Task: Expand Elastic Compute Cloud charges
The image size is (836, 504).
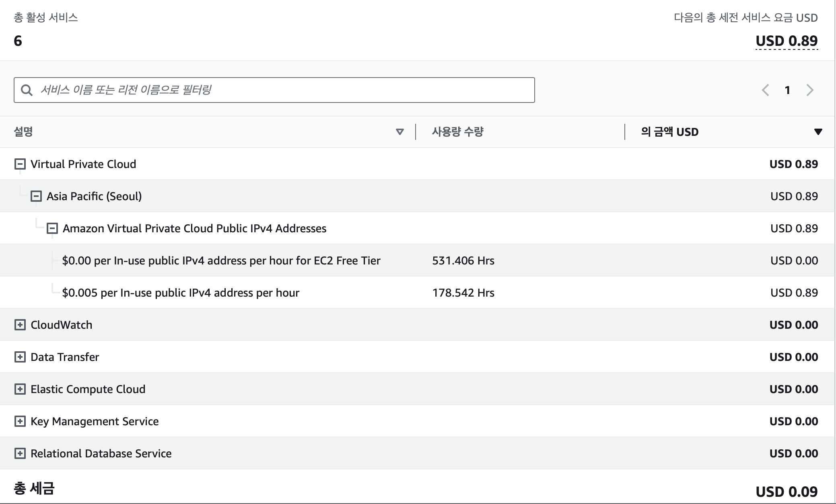Action: (x=20, y=389)
